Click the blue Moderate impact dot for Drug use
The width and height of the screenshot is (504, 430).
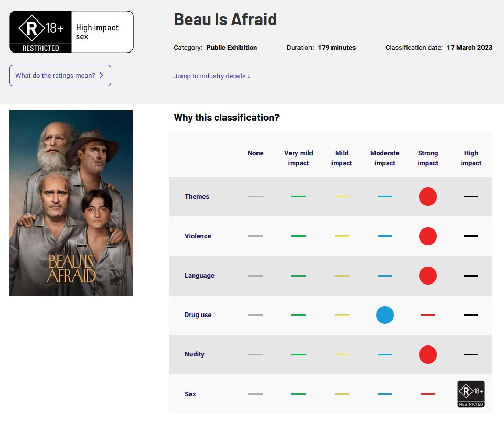click(384, 314)
